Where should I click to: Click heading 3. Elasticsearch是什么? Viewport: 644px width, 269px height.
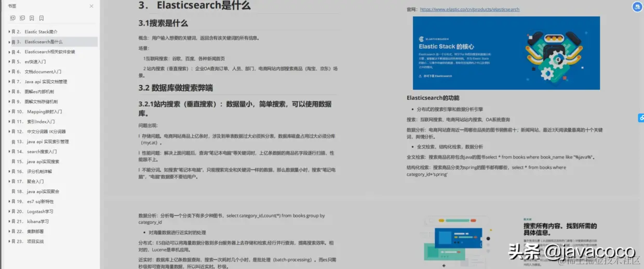click(x=194, y=6)
